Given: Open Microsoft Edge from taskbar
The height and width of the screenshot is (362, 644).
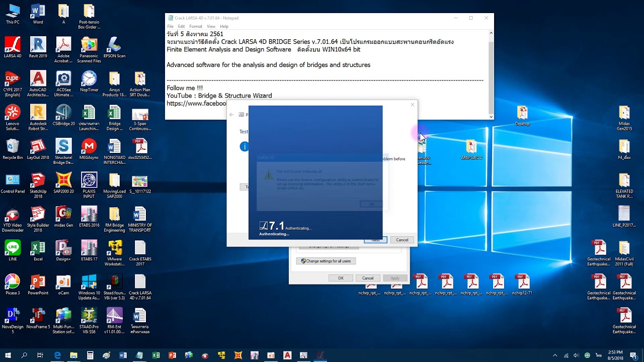Looking at the screenshot, I should pyautogui.click(x=57, y=355).
